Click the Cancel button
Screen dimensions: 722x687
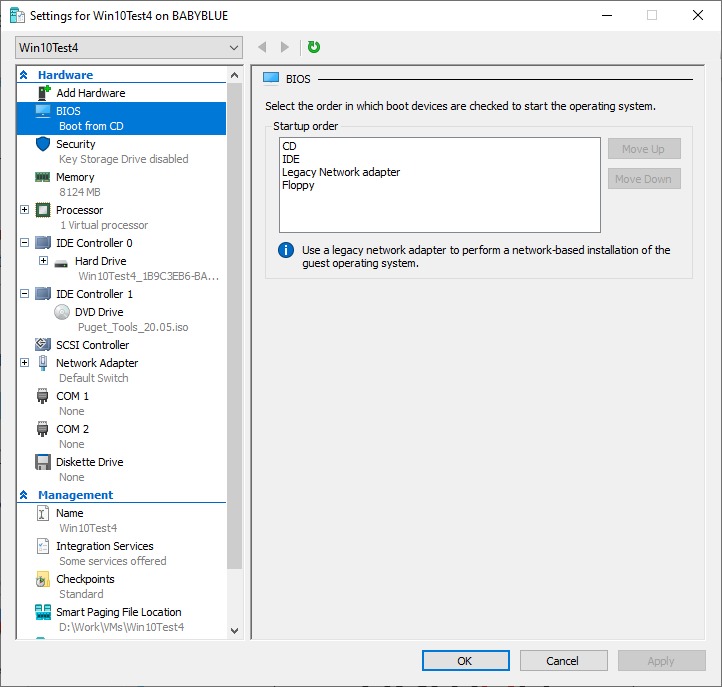[562, 660]
